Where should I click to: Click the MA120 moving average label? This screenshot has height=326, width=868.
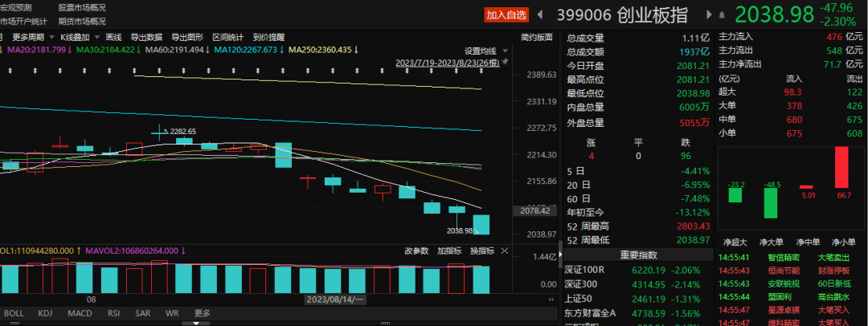(x=249, y=50)
